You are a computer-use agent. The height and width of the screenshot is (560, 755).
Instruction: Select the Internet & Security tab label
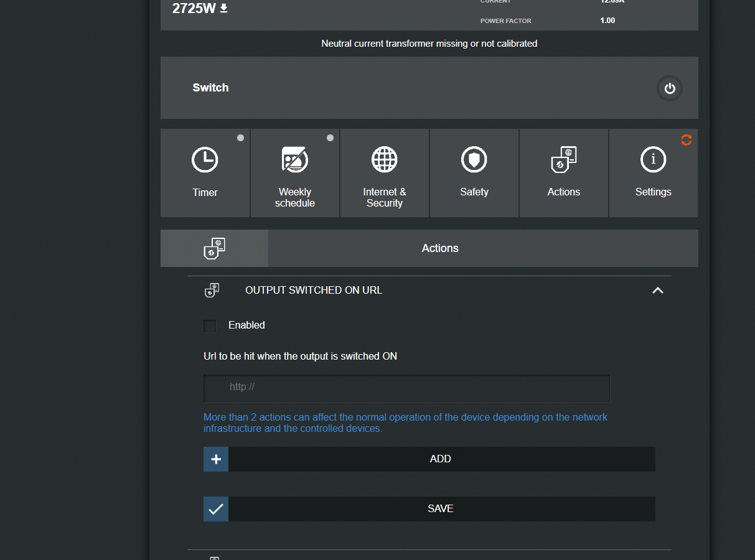click(384, 197)
